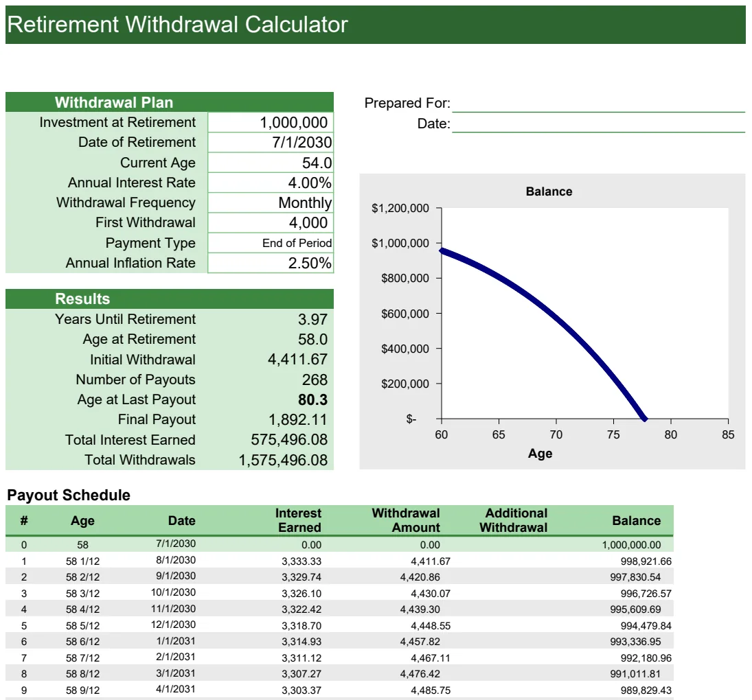Select the Total Withdrawals value 1,575,496.08
Image resolution: width=752 pixels, height=700 pixels.
(x=283, y=460)
